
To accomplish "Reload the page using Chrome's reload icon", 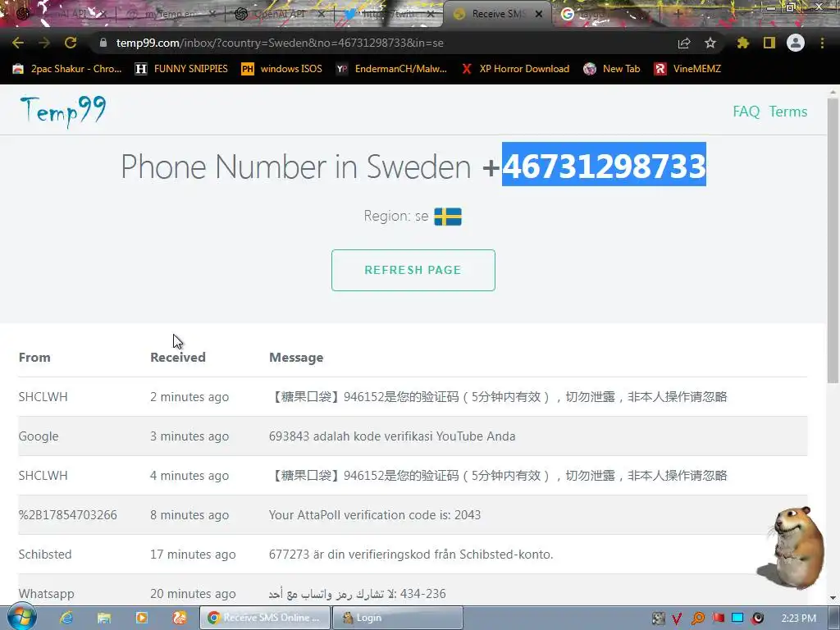I will coord(71,43).
